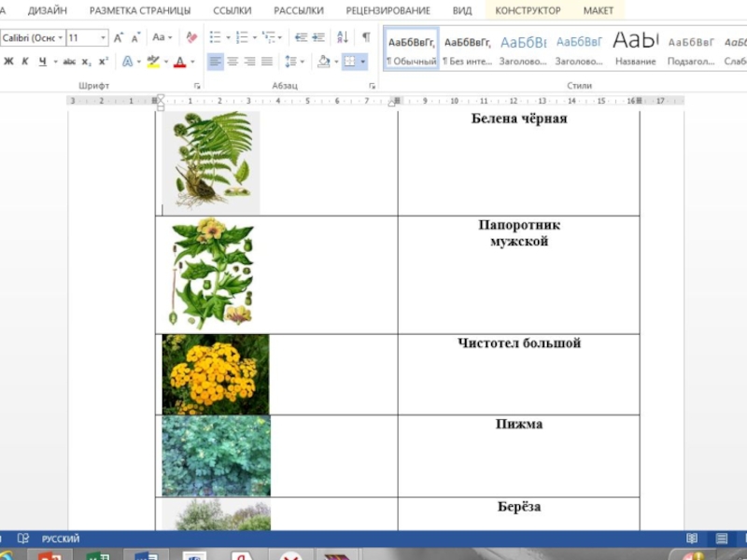Toggle italic formatting (К)
The height and width of the screenshot is (560, 747).
click(x=25, y=62)
